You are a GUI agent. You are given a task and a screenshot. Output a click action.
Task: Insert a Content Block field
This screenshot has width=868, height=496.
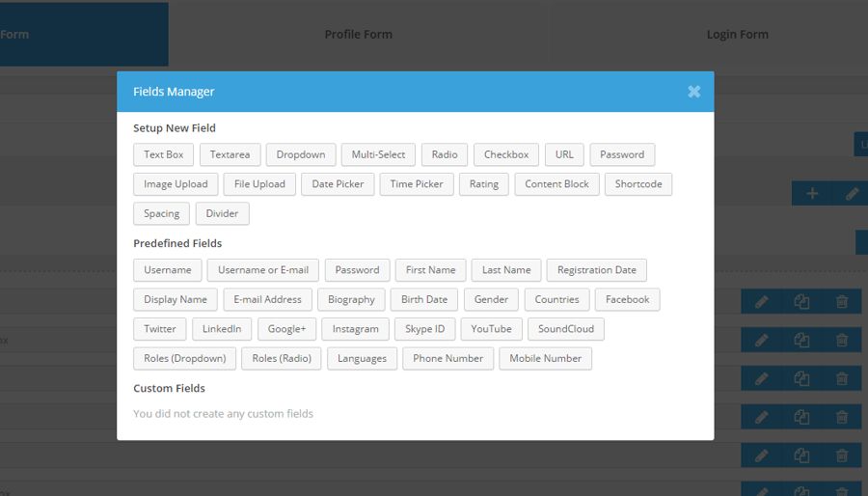pyautogui.click(x=556, y=184)
